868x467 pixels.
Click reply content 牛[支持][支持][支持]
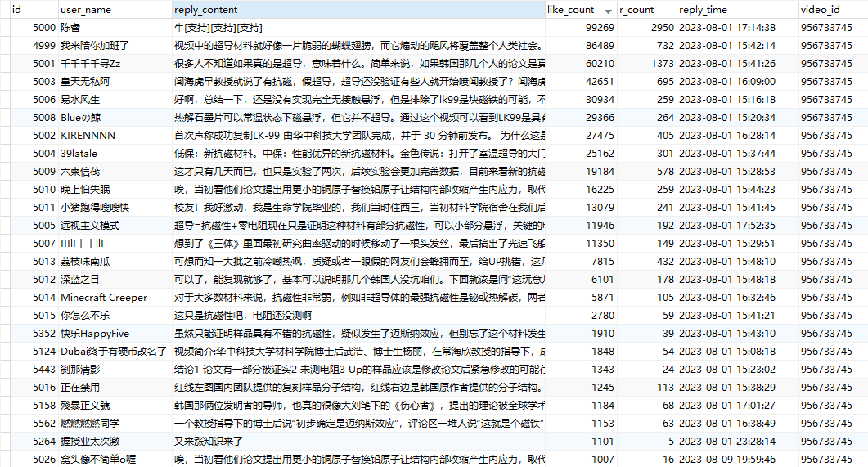point(218,28)
